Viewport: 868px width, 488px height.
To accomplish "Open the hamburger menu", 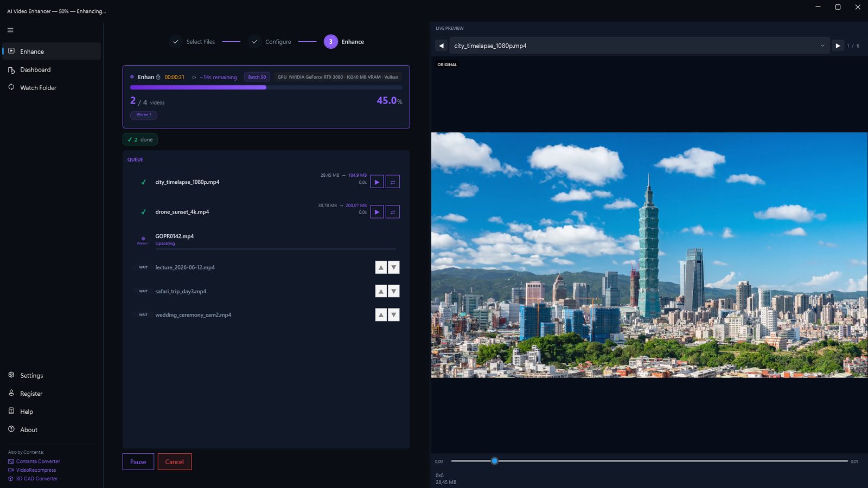I will [10, 30].
